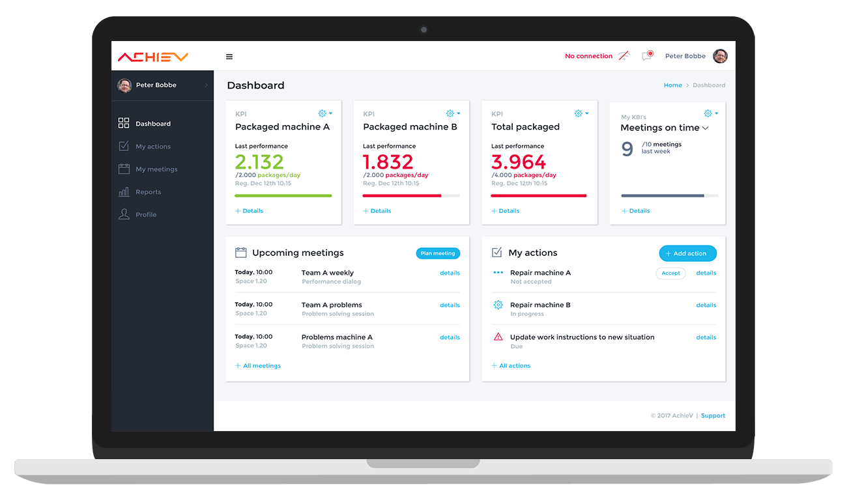Image resolution: width=847 pixels, height=504 pixels.
Task: Accept the Repair machine A action
Action: (670, 273)
